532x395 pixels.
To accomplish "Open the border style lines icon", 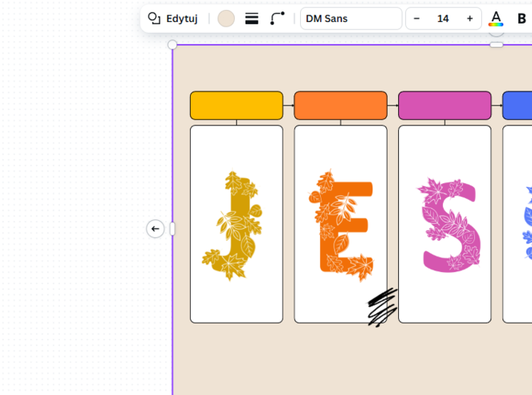I will [252, 18].
